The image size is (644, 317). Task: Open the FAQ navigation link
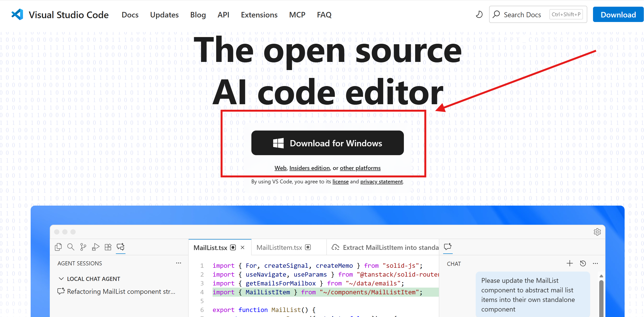coord(324,15)
